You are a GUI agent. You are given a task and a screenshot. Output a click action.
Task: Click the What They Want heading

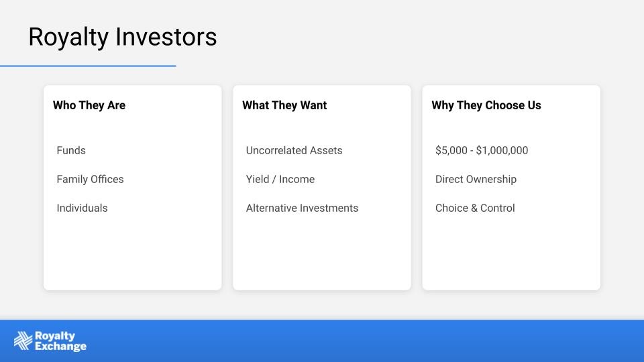[x=284, y=105]
